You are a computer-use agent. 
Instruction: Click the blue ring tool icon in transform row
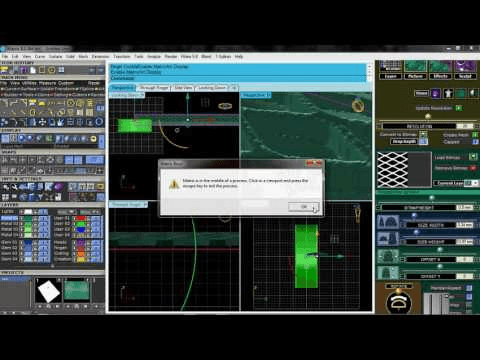click(99, 122)
